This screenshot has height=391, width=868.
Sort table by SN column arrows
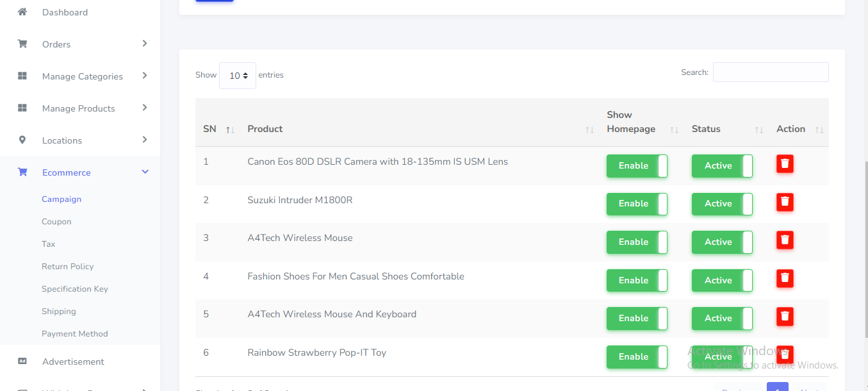(230, 129)
